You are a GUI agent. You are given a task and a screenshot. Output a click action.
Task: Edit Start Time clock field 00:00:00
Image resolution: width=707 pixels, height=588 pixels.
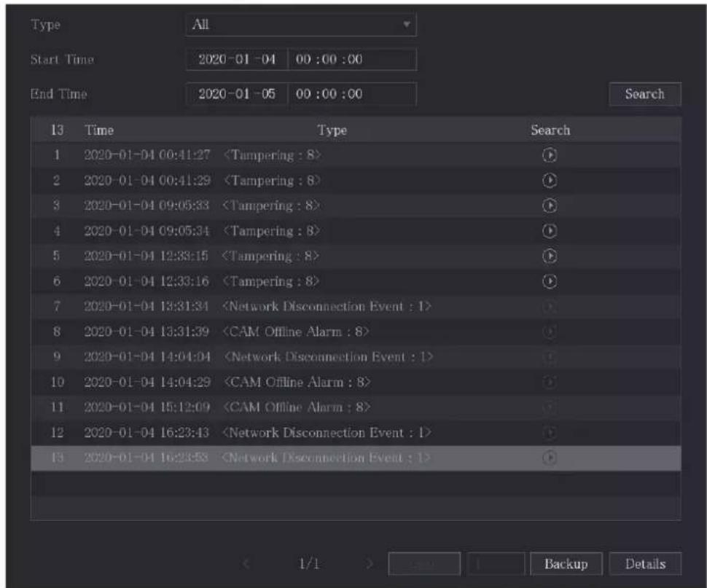tap(352, 60)
